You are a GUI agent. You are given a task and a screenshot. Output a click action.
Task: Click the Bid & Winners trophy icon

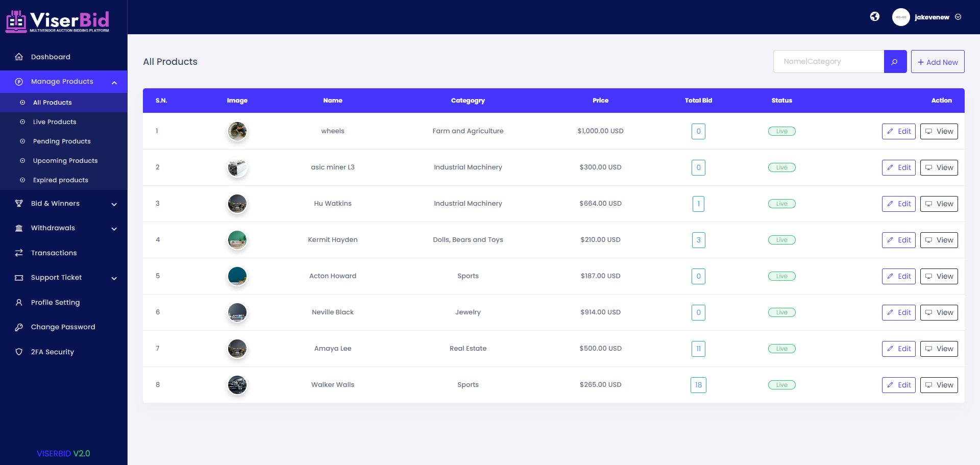click(19, 204)
